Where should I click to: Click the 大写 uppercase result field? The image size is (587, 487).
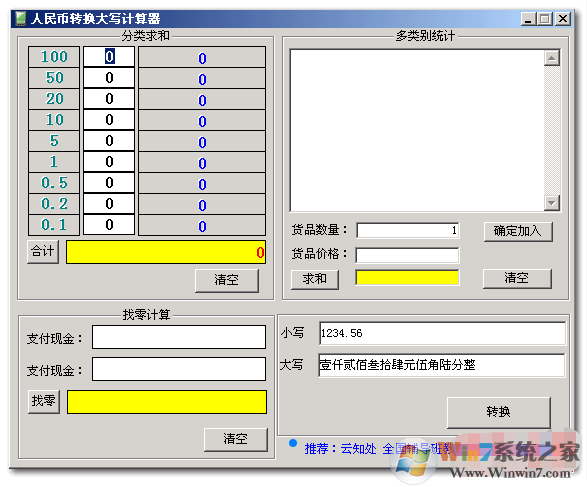pos(441,365)
